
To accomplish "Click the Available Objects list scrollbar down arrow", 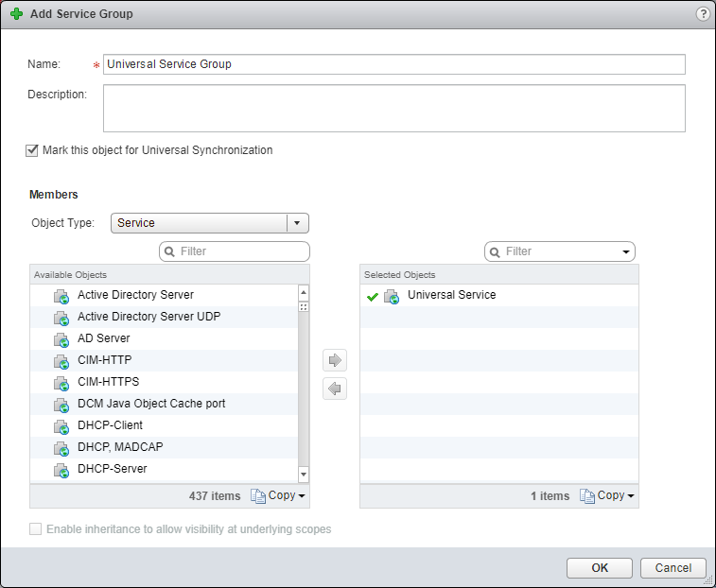I will pyautogui.click(x=304, y=474).
